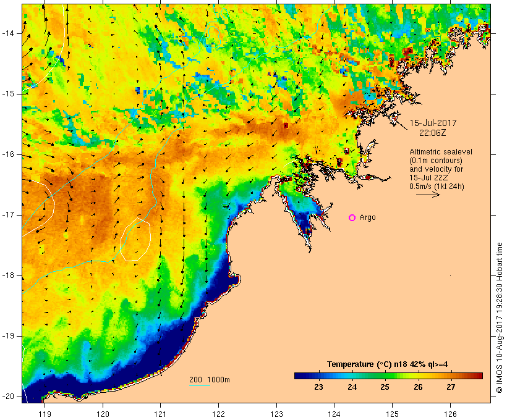Screen dimensions: 507x420
Task: Click longitude axis label 122
Action: pos(219,414)
